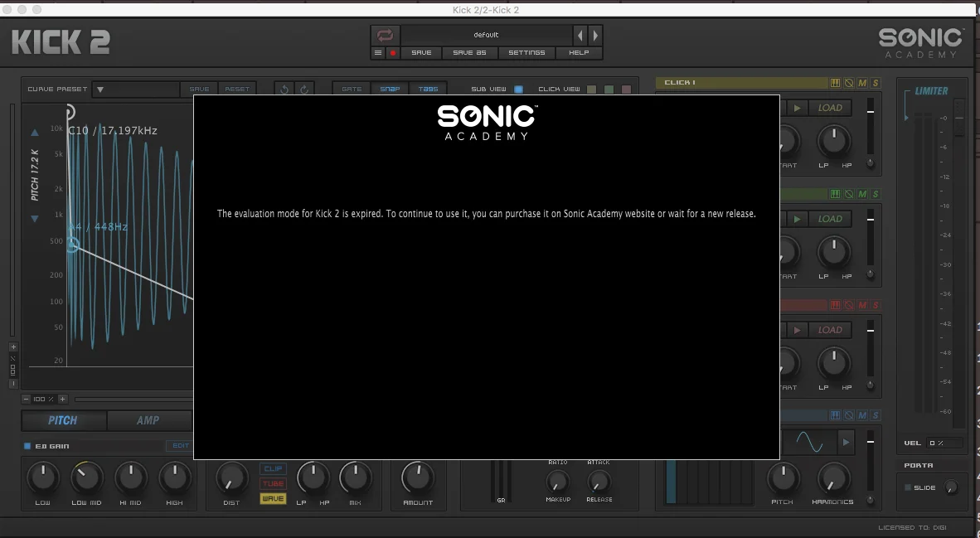Image resolution: width=980 pixels, height=538 pixels.
Task: Solo the green click layer S icon
Action: pos(875,194)
